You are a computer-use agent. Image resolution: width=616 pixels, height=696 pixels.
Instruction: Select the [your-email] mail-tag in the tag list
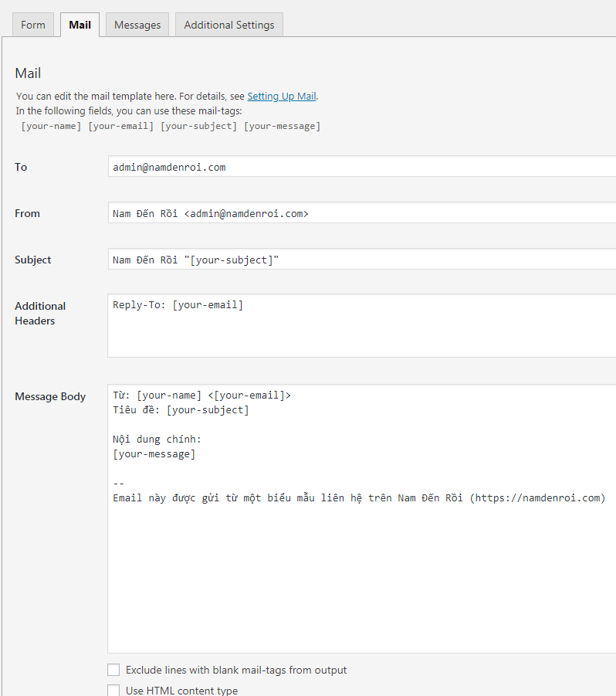tap(121, 126)
